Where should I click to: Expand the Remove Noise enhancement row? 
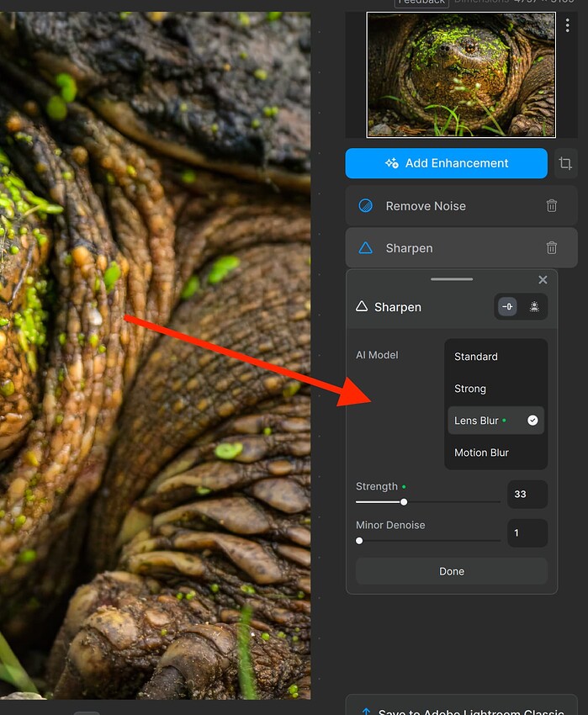click(x=437, y=206)
